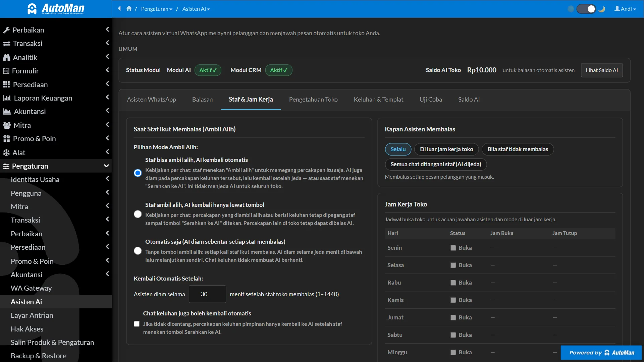Choose 'Semua chat ditangani staf (AI dijeda)'
This screenshot has width=644, height=362.
pyautogui.click(x=436, y=164)
